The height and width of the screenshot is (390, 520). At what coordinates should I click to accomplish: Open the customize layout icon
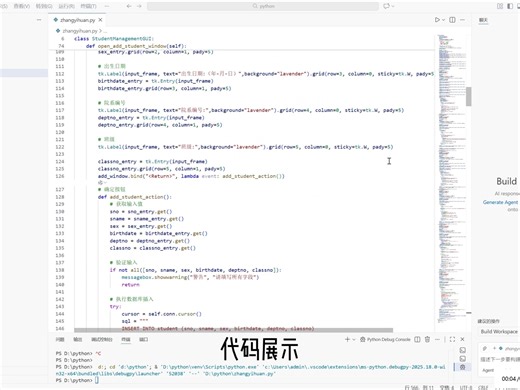pyautogui.click(x=500, y=6)
